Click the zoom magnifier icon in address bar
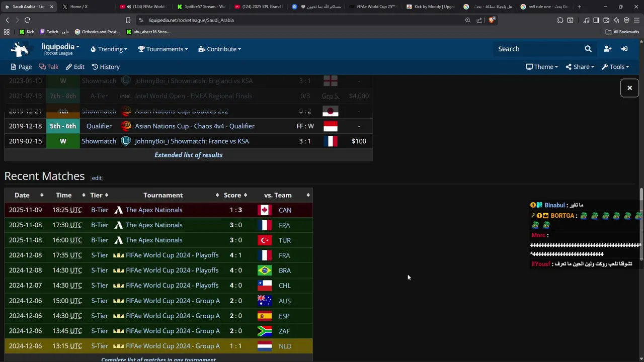Image resolution: width=644 pixels, height=362 pixels. point(467,20)
